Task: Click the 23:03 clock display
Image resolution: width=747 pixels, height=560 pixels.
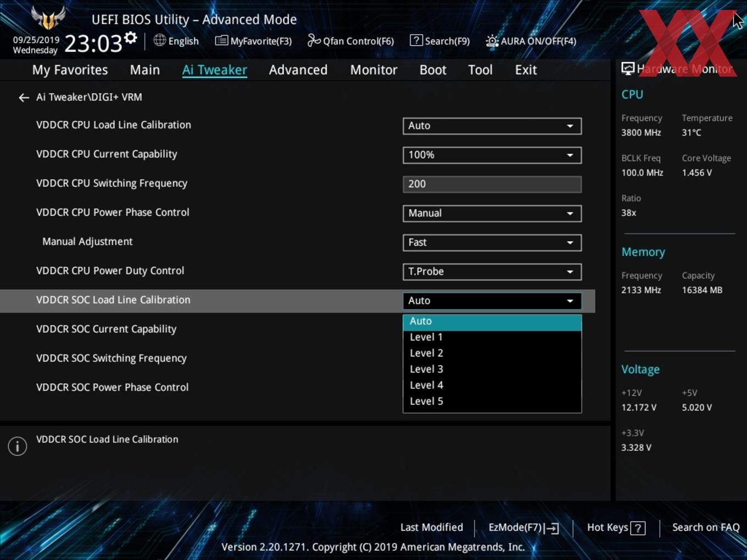Action: (93, 43)
